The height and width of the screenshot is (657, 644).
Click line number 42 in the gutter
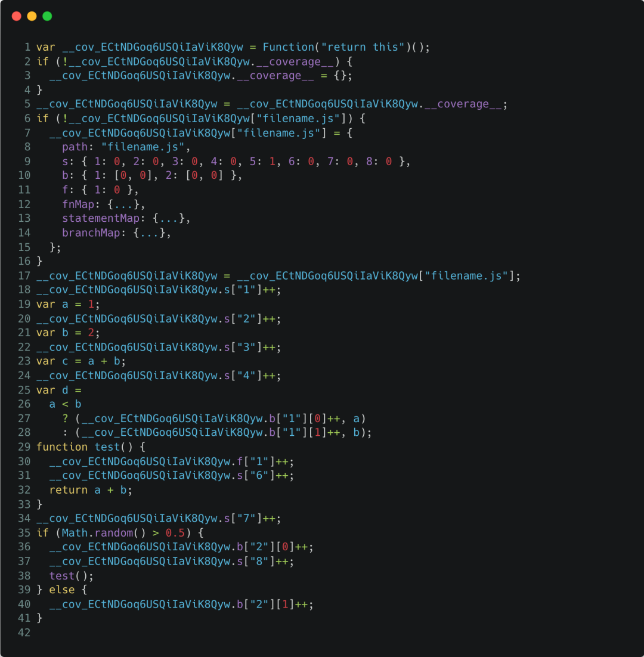point(24,633)
